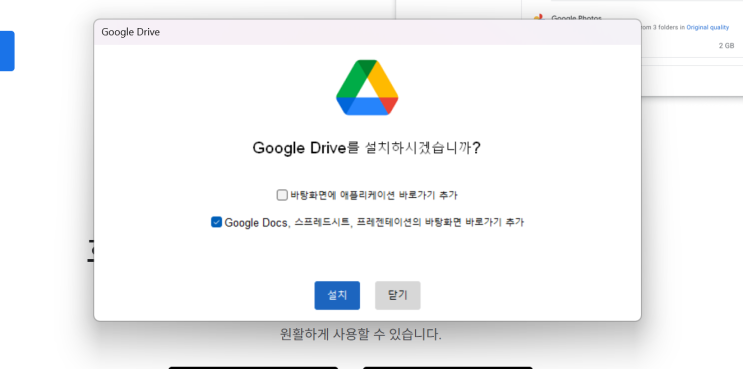The height and width of the screenshot is (369, 743).
Task: Click the Google Drive title bar text
Action: point(130,32)
